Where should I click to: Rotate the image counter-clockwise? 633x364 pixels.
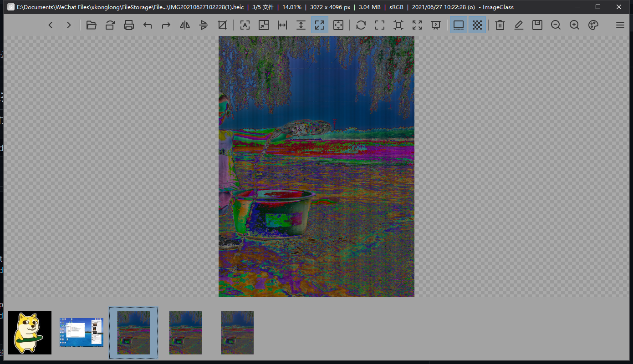pos(148,25)
